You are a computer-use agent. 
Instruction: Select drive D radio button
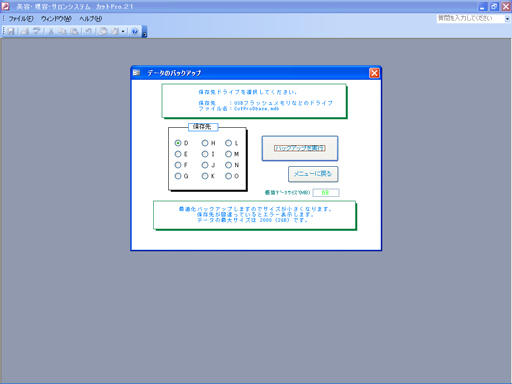point(178,143)
